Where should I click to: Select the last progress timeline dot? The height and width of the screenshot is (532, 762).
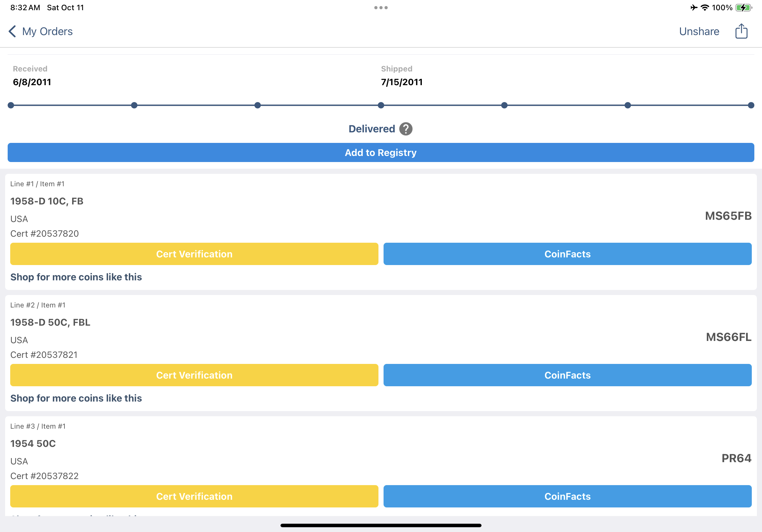pos(751,106)
